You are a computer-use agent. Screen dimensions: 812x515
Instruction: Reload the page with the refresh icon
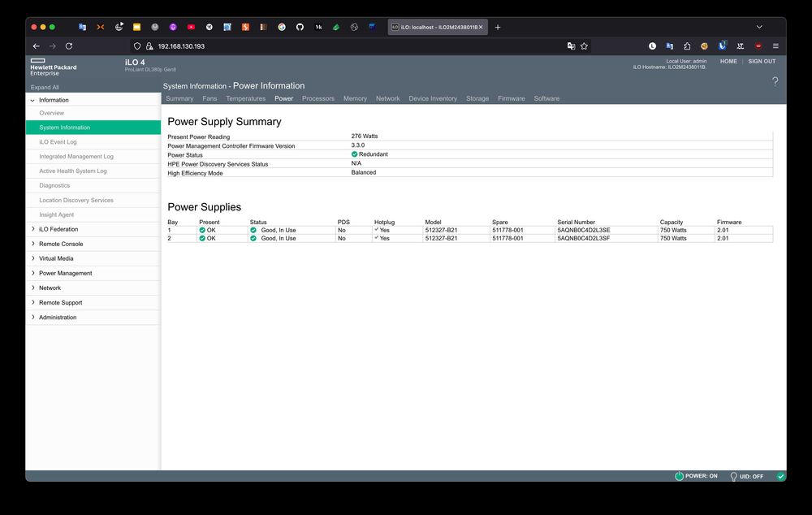click(x=69, y=46)
